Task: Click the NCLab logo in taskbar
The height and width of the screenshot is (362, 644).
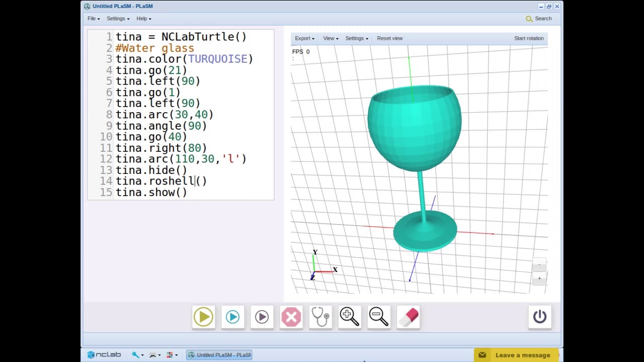Action: pyautogui.click(x=104, y=355)
